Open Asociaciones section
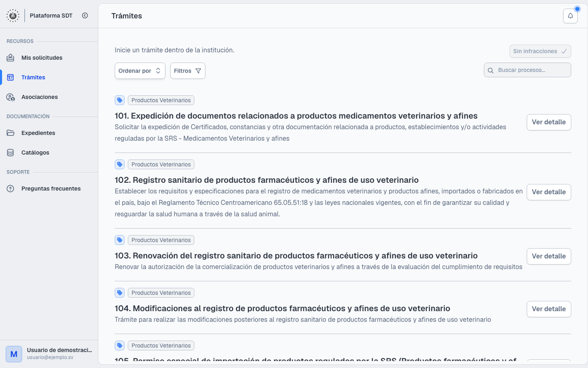Screen dimensions: 588x368 click(49, 97)
